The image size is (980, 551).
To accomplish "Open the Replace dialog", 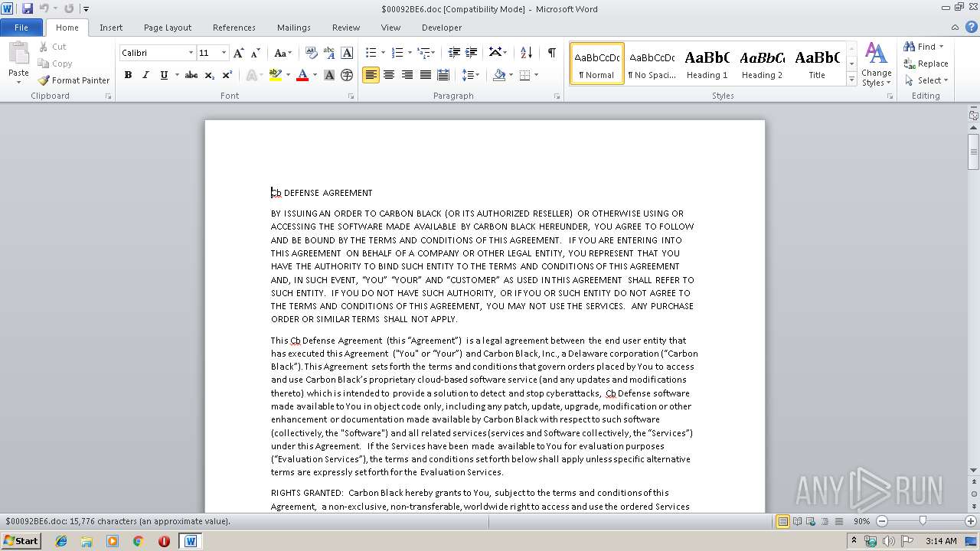I will 926,64.
